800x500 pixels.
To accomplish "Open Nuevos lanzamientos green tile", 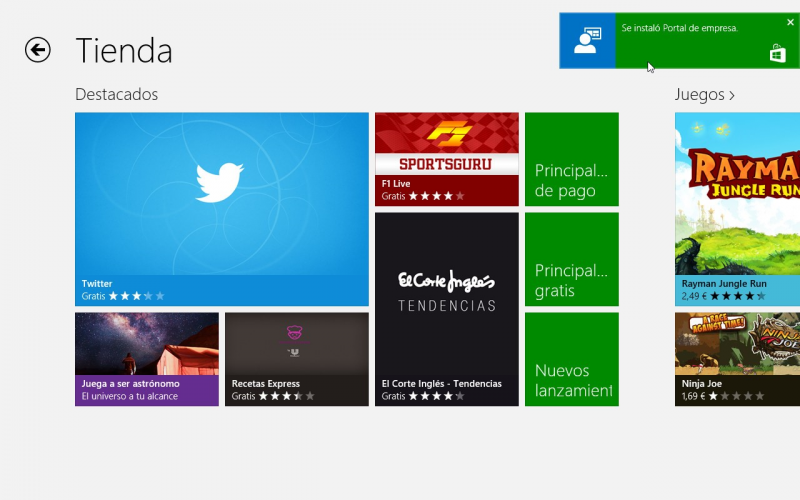I will 571,359.
